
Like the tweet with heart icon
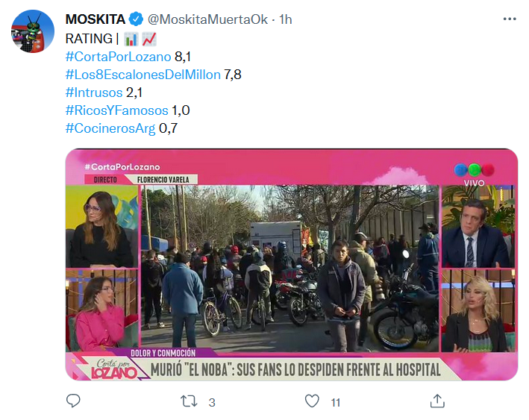point(312,401)
